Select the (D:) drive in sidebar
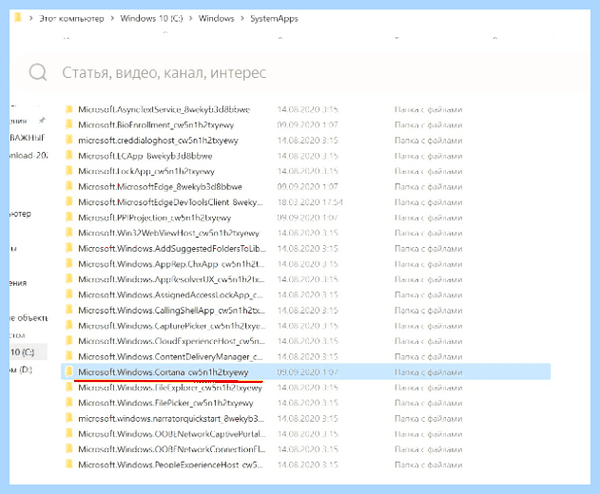Image resolution: width=600 pixels, height=494 pixels. 21,370
